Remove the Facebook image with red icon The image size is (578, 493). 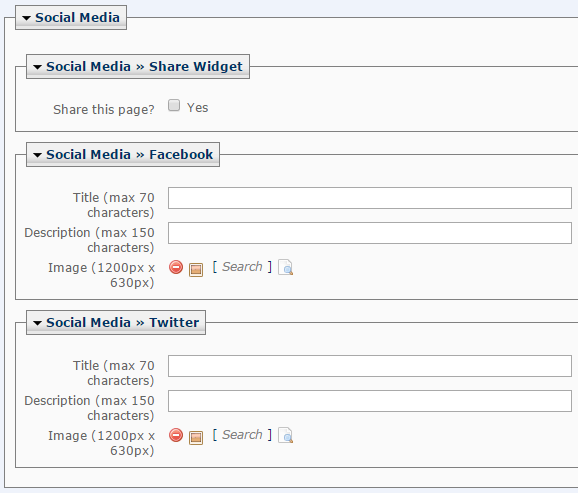[x=176, y=267]
